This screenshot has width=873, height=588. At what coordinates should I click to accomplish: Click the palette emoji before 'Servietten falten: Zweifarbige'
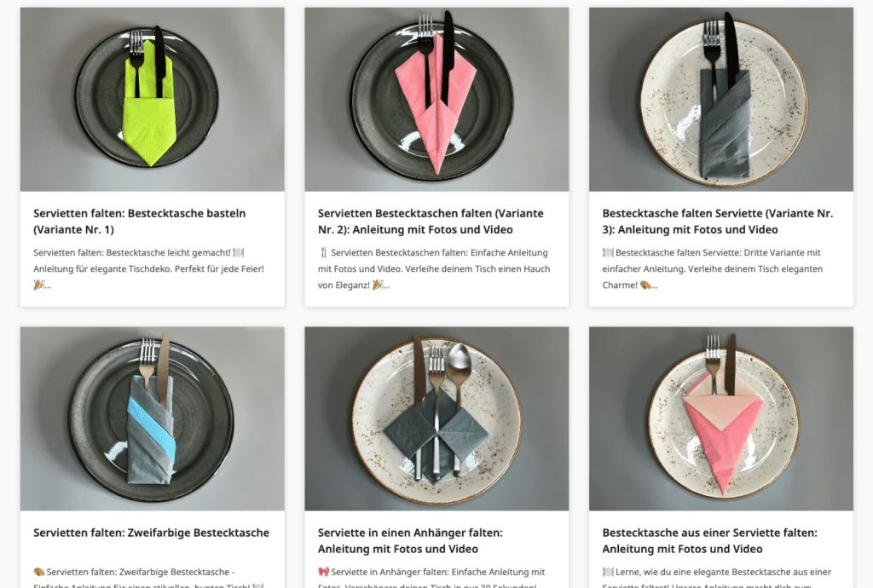click(39, 572)
